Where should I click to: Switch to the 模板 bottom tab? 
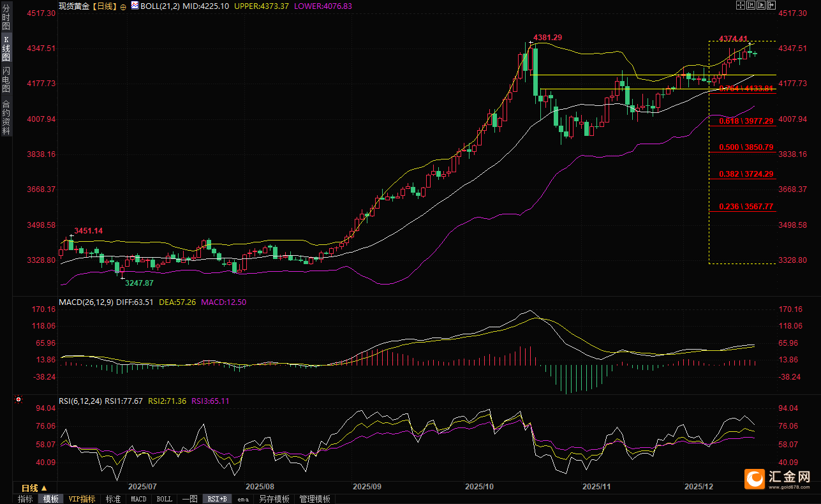(x=50, y=499)
